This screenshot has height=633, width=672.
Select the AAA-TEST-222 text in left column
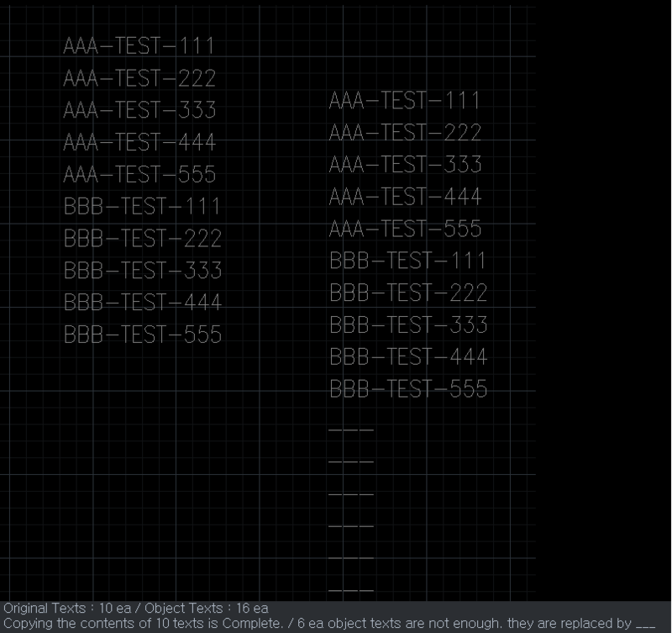pyautogui.click(x=139, y=78)
